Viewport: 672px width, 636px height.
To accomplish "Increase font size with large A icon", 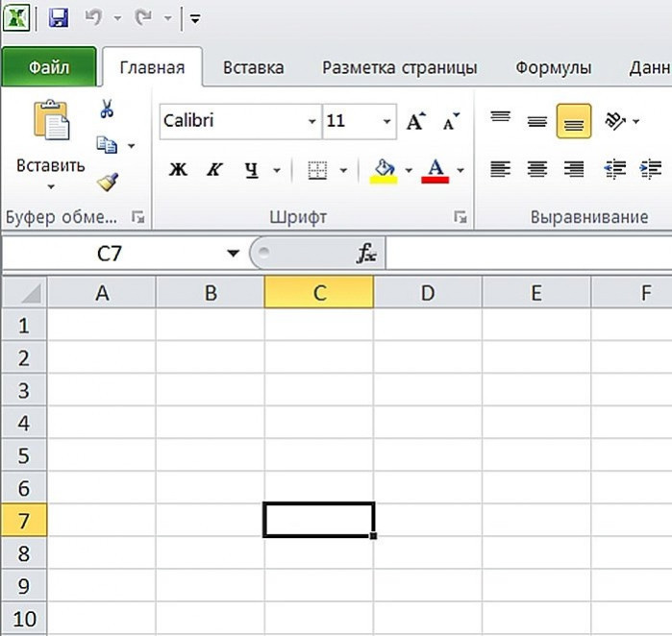I will pyautogui.click(x=415, y=121).
